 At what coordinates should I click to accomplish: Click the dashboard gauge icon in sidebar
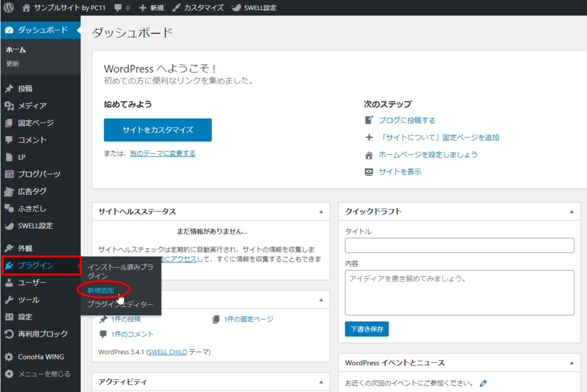point(9,30)
